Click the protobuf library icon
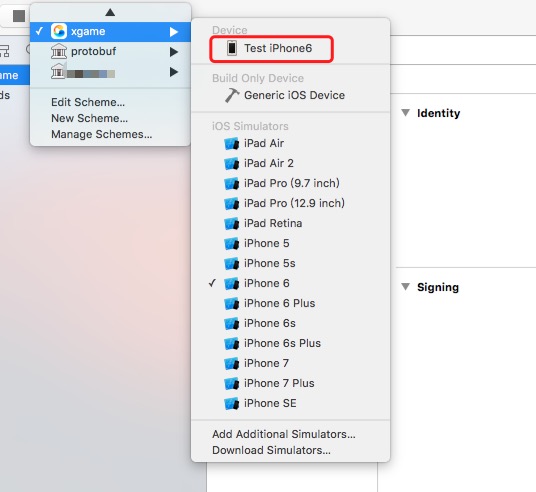The height and width of the screenshot is (492, 536). click(x=59, y=51)
